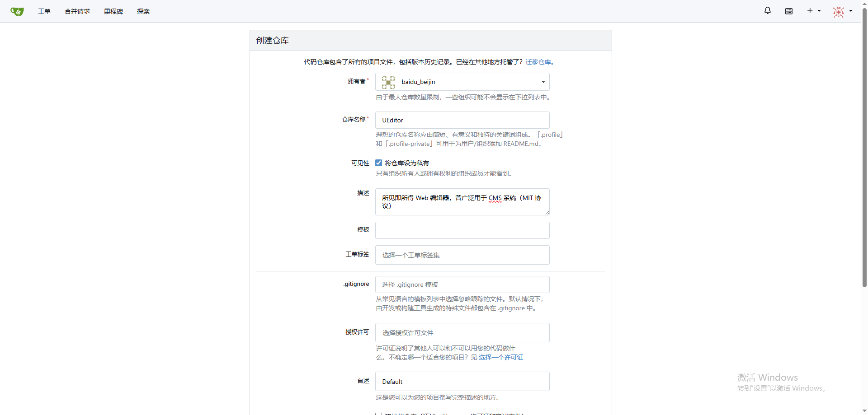The height and width of the screenshot is (415, 868).
Task: Open the .gitignore template dropdown
Action: coord(462,284)
